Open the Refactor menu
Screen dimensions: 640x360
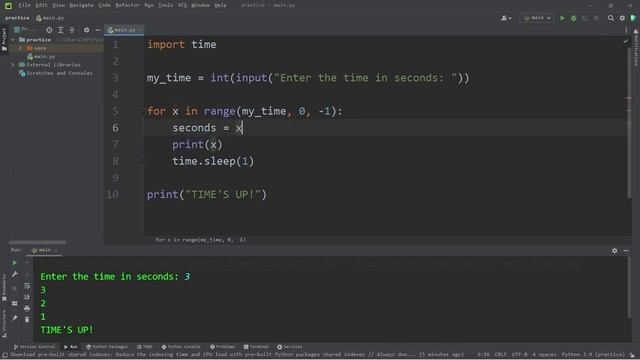pos(127,5)
